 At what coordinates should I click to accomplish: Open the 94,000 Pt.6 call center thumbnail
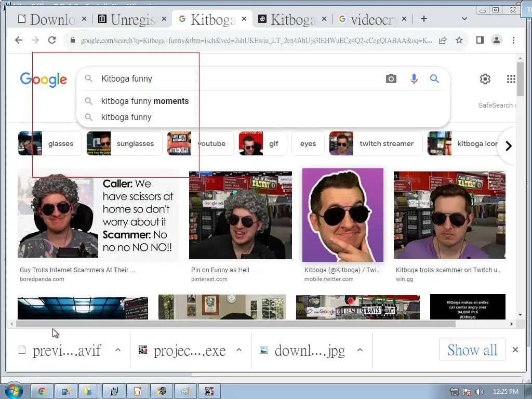pyautogui.click(x=468, y=307)
